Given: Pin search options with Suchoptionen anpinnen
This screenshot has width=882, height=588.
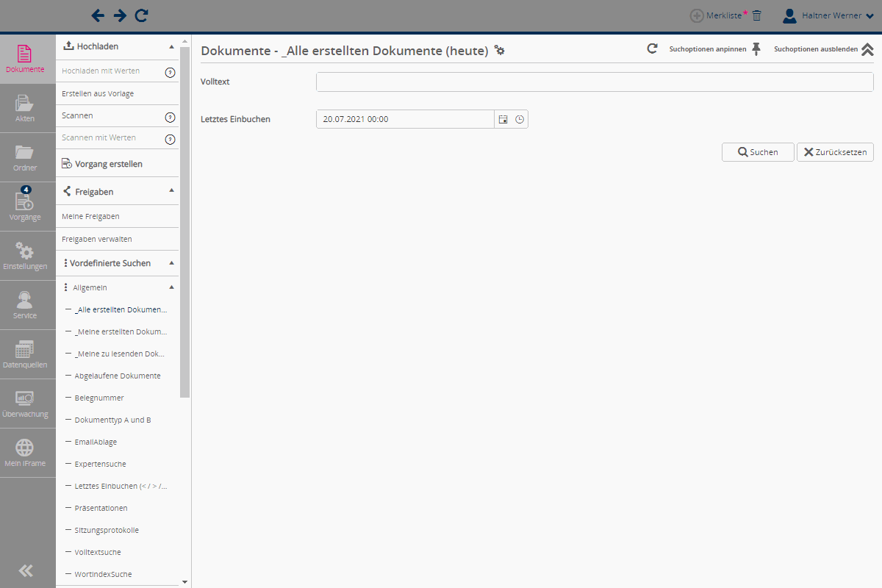Looking at the screenshot, I should pos(756,49).
